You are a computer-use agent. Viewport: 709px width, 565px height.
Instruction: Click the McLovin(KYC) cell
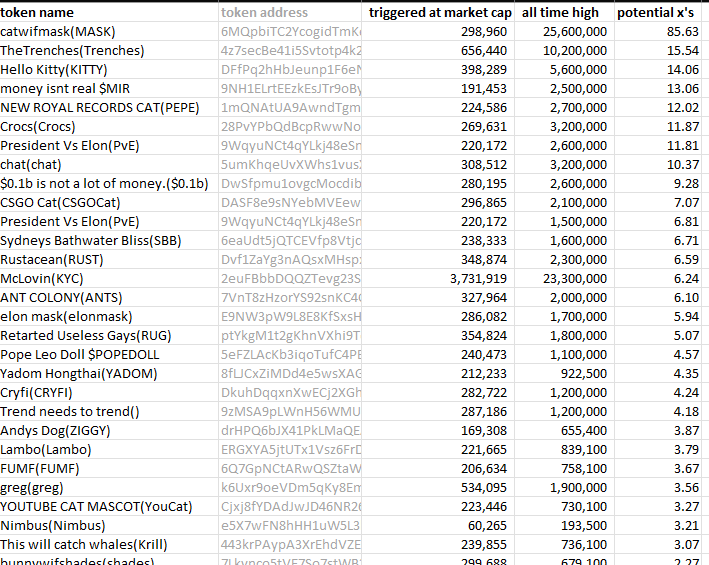click(x=109, y=278)
